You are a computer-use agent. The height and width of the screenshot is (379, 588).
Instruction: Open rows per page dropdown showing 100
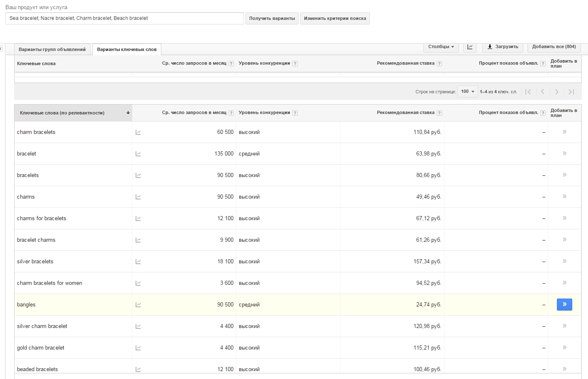click(x=467, y=92)
